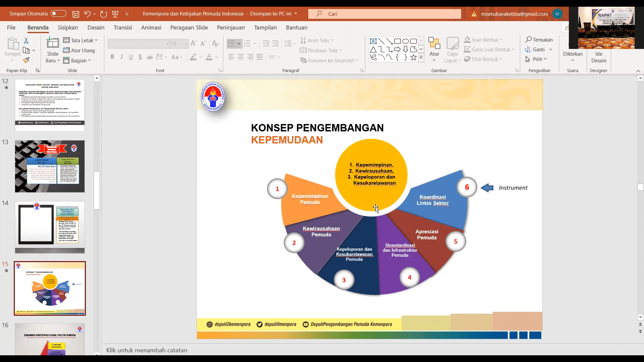
Task: Open the font name dropdown
Action: [x=167, y=44]
